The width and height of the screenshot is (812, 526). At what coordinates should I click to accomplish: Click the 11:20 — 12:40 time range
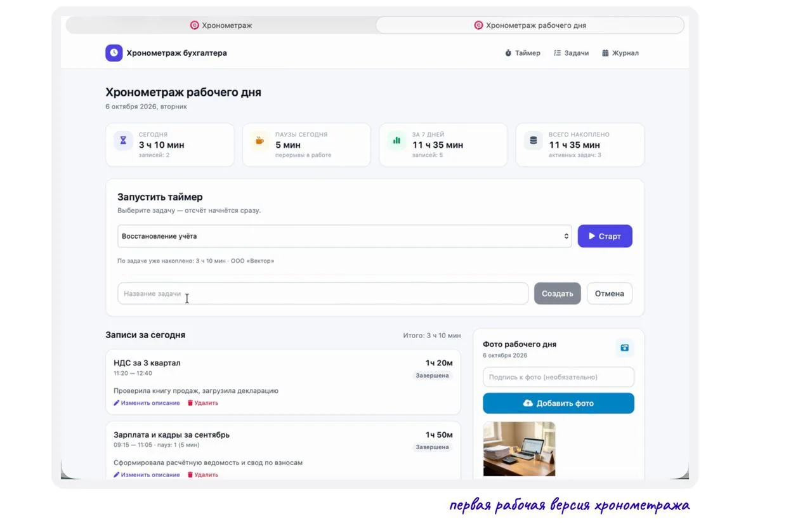pyautogui.click(x=133, y=373)
